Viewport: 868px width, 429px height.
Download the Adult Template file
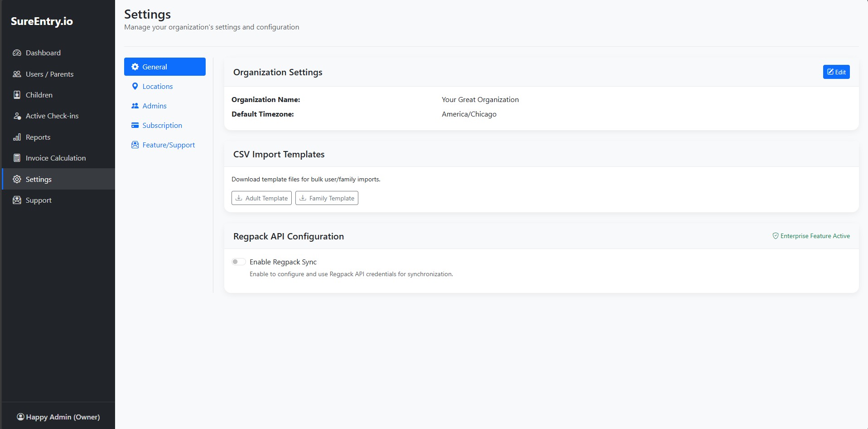pyautogui.click(x=261, y=198)
